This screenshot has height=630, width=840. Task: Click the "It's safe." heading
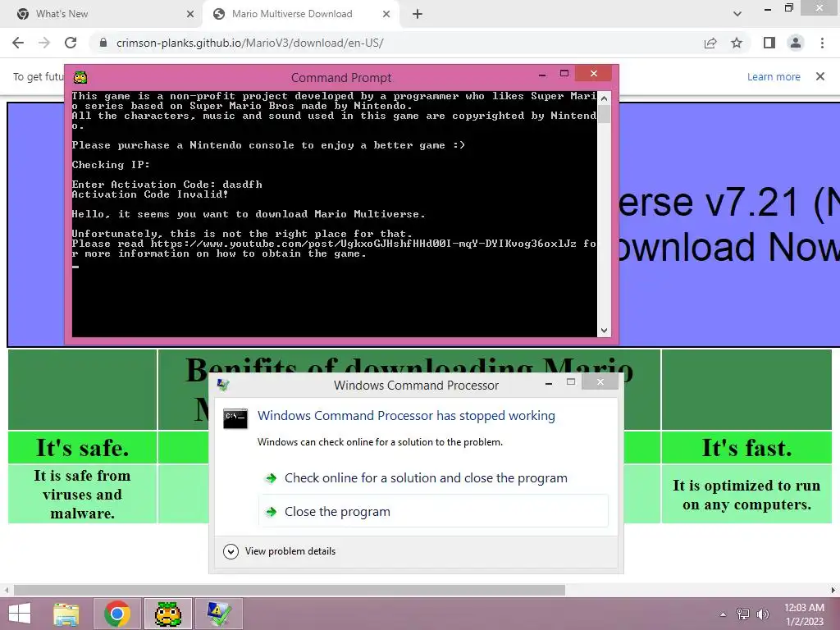(x=83, y=447)
